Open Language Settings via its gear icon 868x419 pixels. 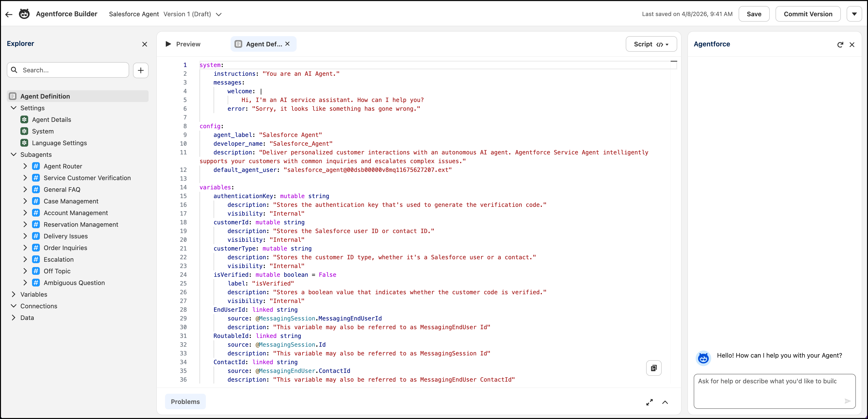(x=24, y=143)
